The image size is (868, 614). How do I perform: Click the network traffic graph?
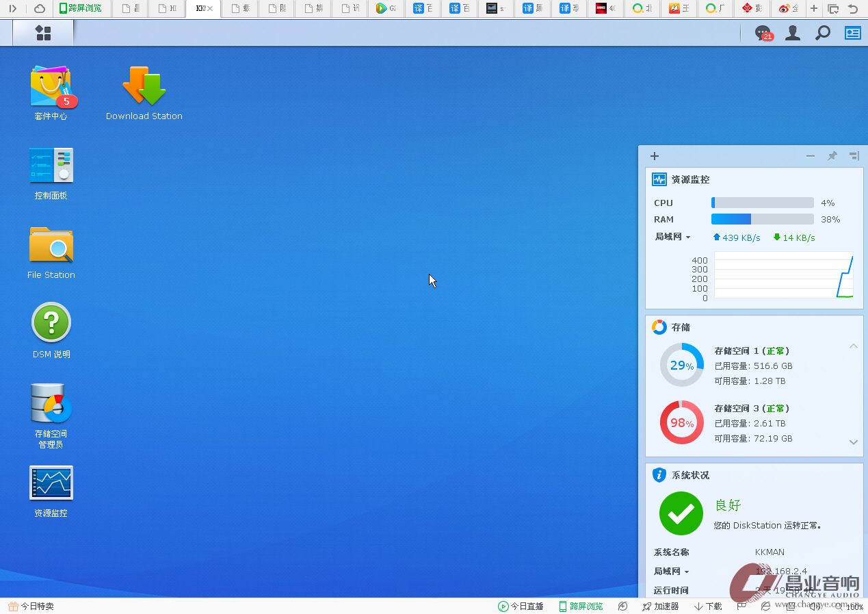[x=783, y=274]
